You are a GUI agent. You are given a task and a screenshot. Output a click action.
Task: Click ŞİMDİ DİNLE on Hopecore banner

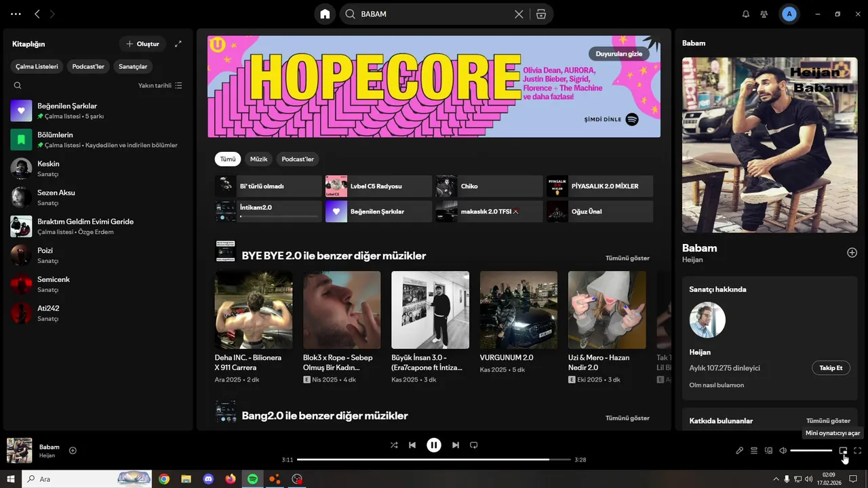611,119
